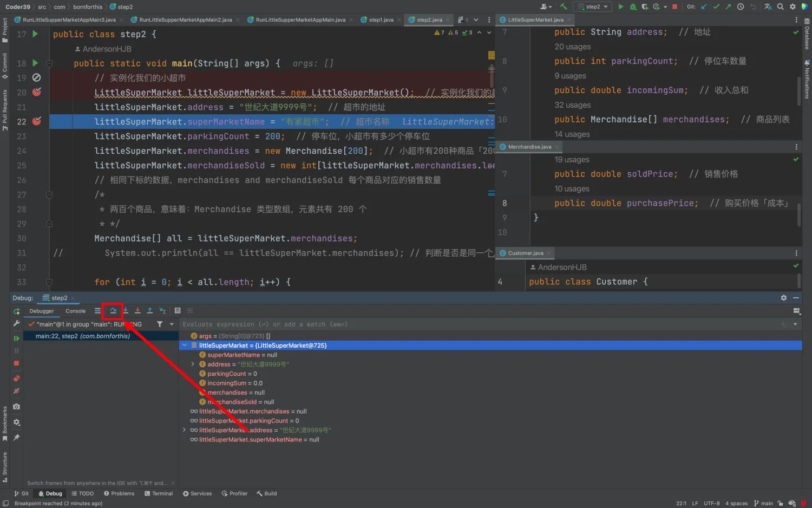Open the Debug panel options gear
Viewport: 812px width, 508px height.
tap(783, 298)
